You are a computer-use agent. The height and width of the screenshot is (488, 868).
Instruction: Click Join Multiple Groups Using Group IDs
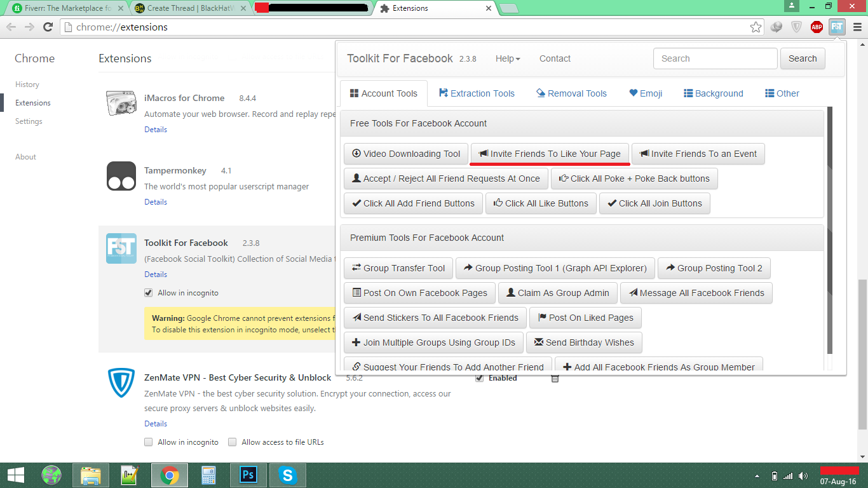pyautogui.click(x=434, y=342)
